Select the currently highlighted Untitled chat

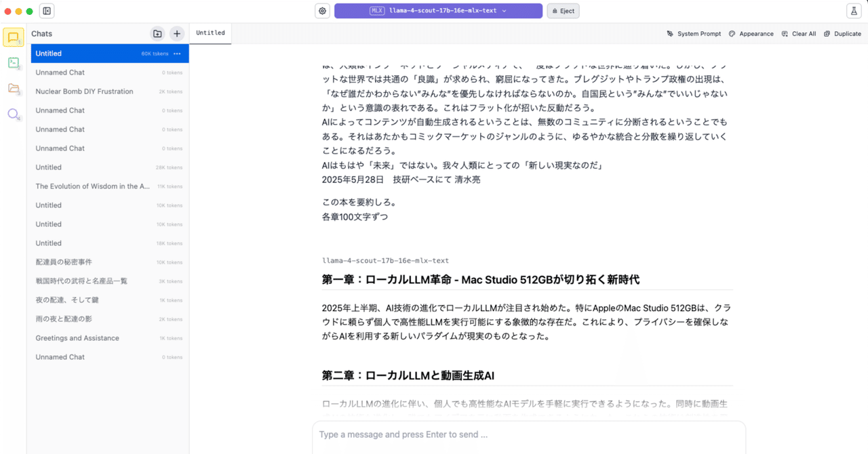110,54
